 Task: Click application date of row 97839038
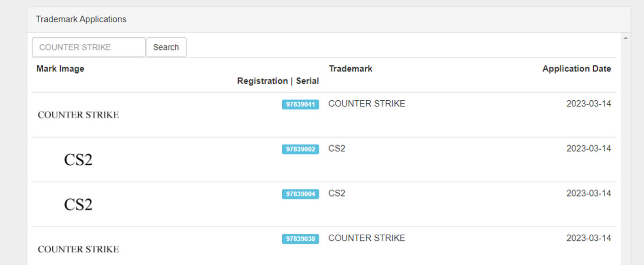(x=589, y=238)
